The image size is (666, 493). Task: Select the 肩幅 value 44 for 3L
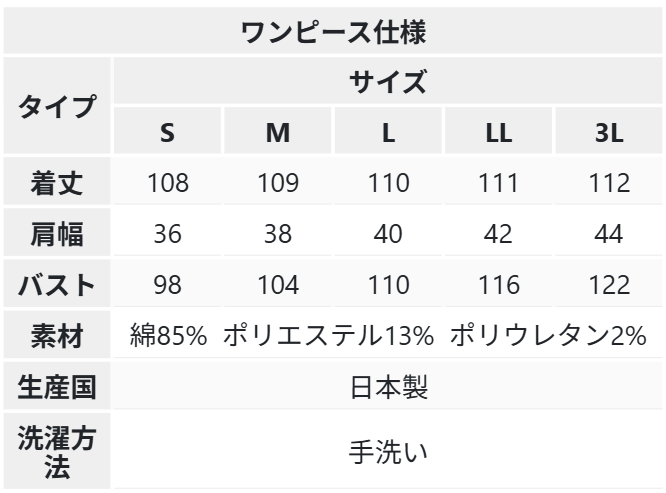coord(609,233)
